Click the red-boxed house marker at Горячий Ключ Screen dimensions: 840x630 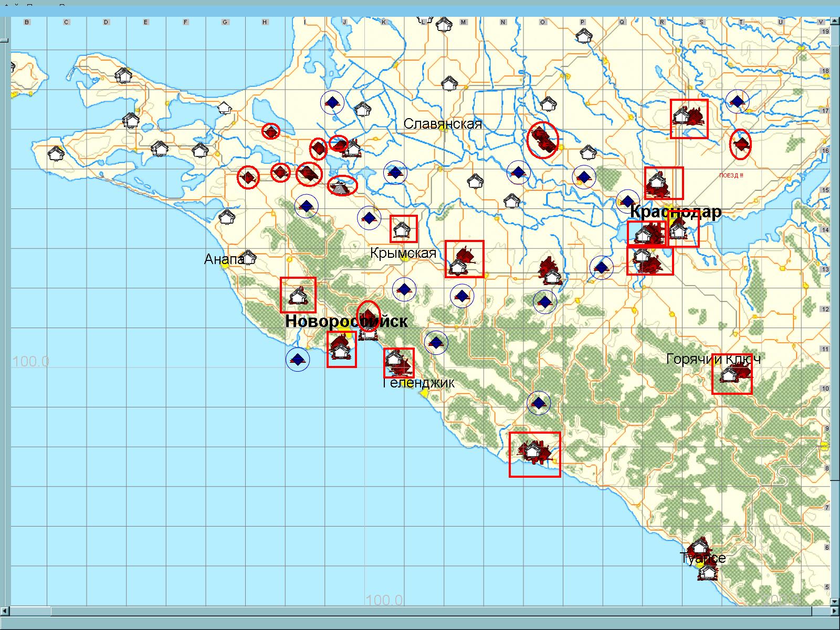[731, 374]
